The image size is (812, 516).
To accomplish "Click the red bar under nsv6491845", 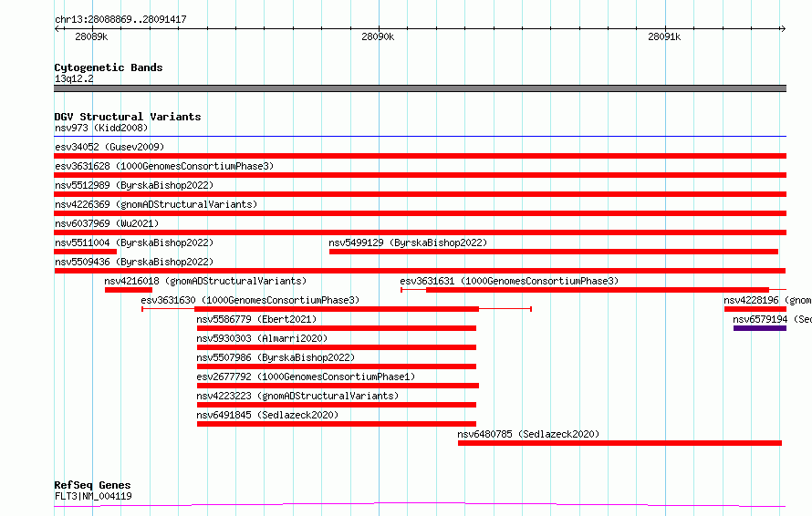I will (x=337, y=424).
